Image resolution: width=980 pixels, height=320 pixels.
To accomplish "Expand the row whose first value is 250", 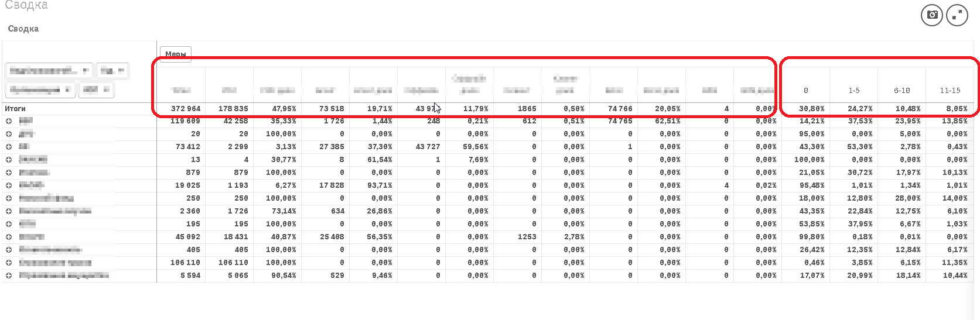I will [9, 198].
